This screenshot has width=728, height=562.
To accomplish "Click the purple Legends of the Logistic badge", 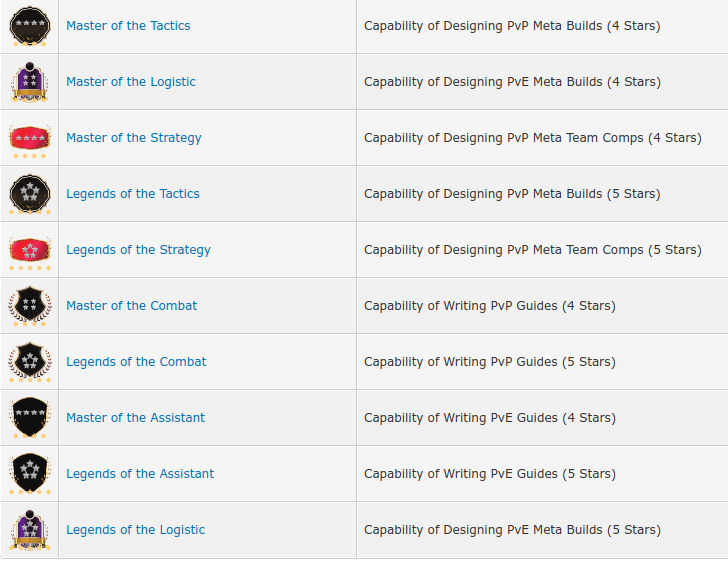I will click(x=30, y=530).
